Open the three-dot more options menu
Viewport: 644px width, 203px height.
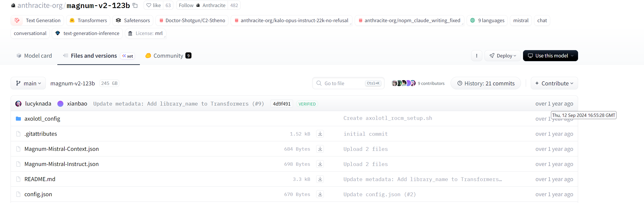(x=477, y=56)
